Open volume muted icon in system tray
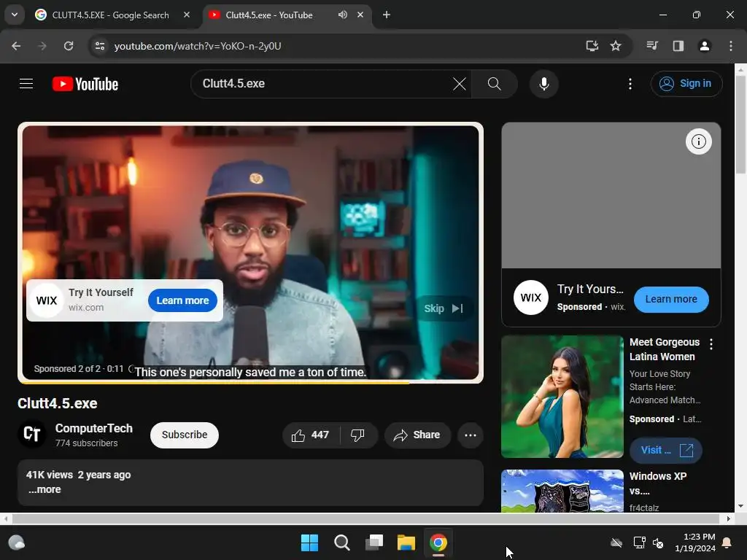This screenshot has width=747, height=560. click(x=659, y=542)
